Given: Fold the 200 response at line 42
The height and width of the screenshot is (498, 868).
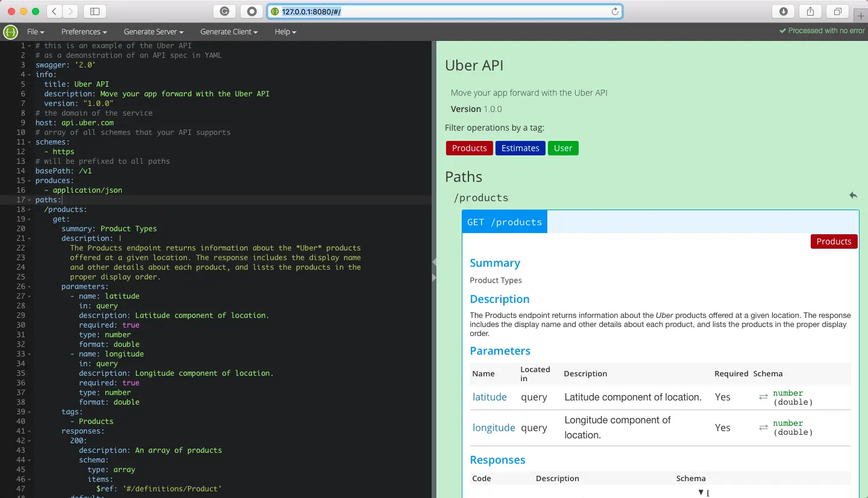Looking at the screenshot, I should [30, 441].
